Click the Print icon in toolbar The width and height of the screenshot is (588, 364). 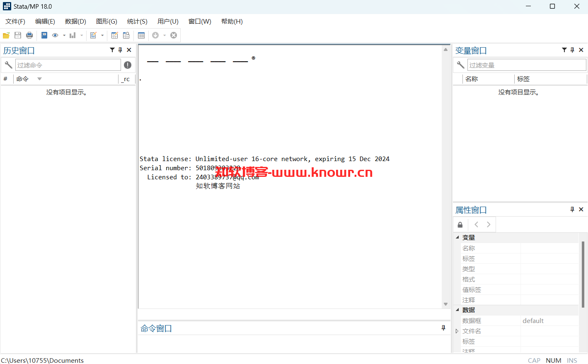click(29, 35)
